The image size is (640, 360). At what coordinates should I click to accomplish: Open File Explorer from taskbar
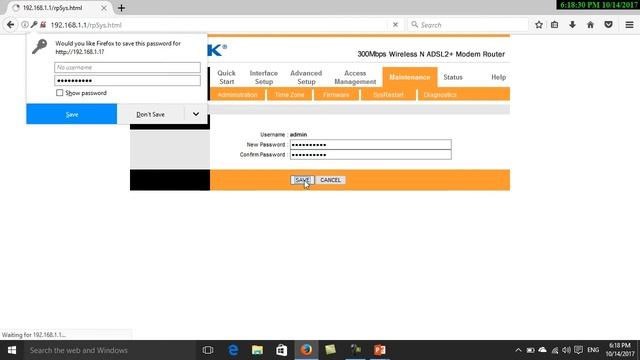point(257,350)
